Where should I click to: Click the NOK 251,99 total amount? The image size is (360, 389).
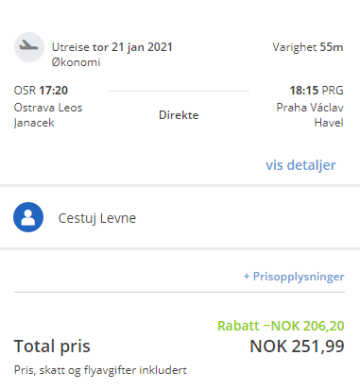point(297,346)
